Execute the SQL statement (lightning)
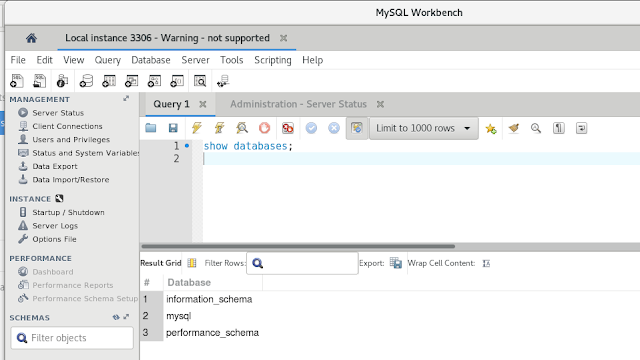640x360 pixels. 197,128
